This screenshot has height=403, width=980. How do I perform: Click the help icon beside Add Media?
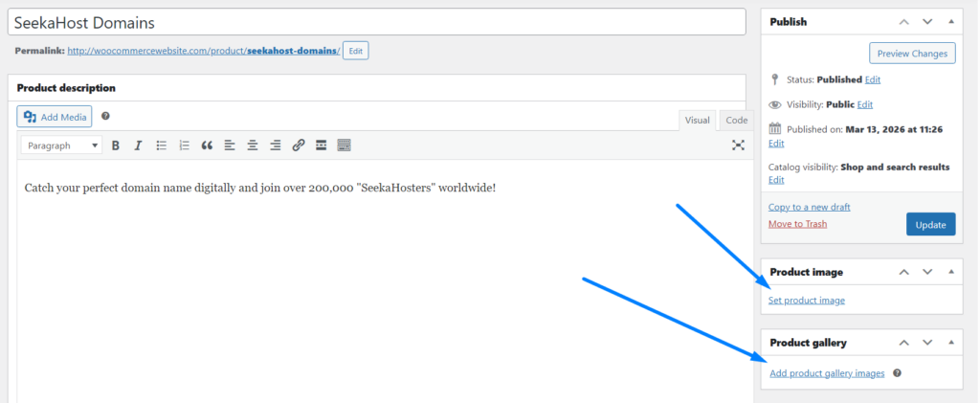[x=105, y=116]
